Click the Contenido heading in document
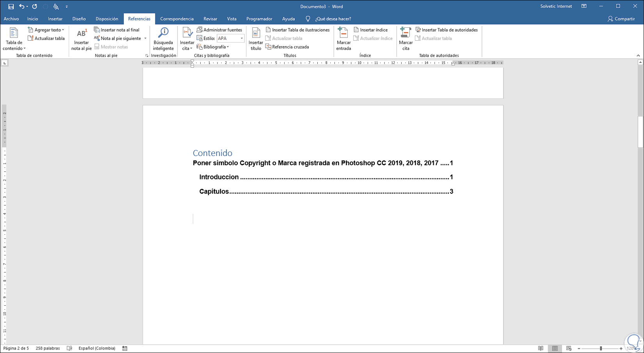The image size is (644, 353). coord(212,153)
